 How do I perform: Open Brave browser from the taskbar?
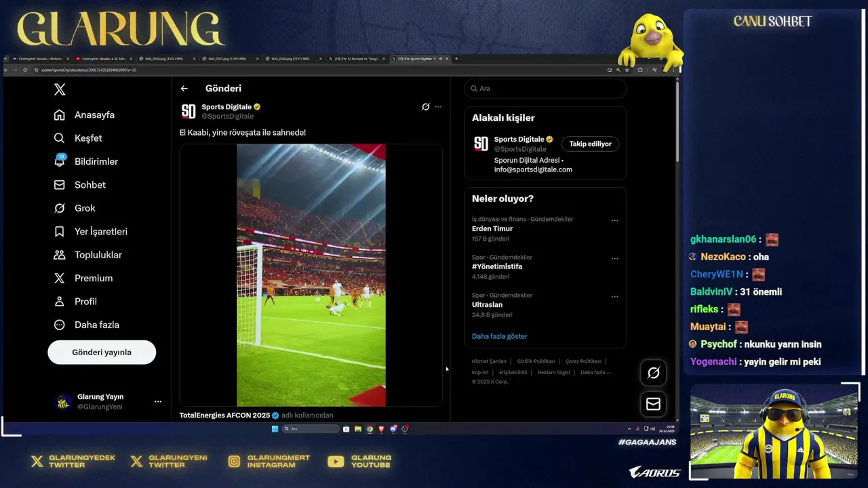(382, 429)
